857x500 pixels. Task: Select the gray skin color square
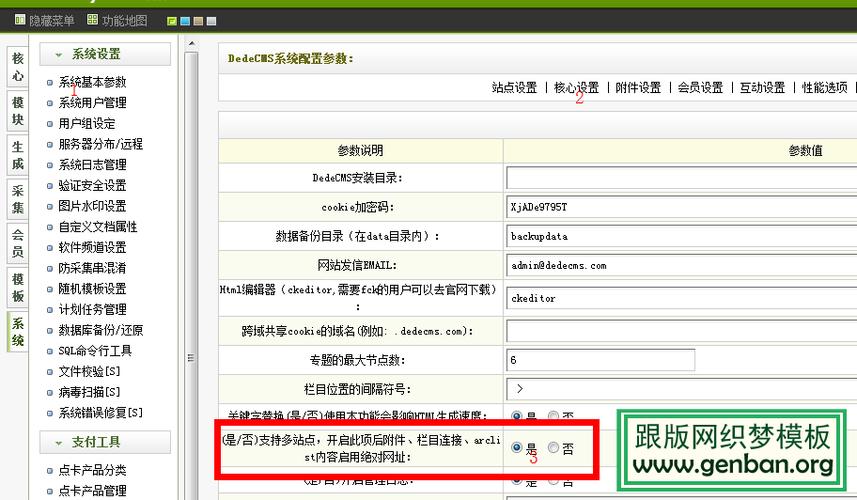[211, 21]
